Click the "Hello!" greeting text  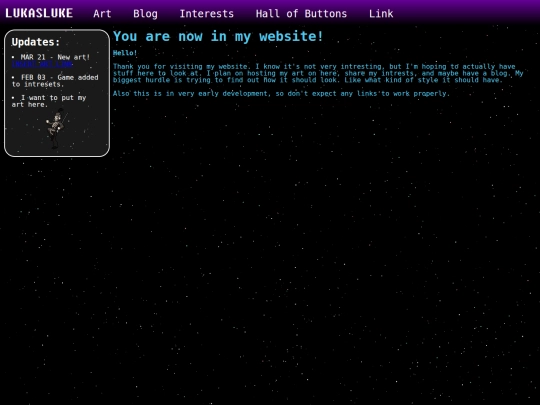pyautogui.click(x=125, y=53)
